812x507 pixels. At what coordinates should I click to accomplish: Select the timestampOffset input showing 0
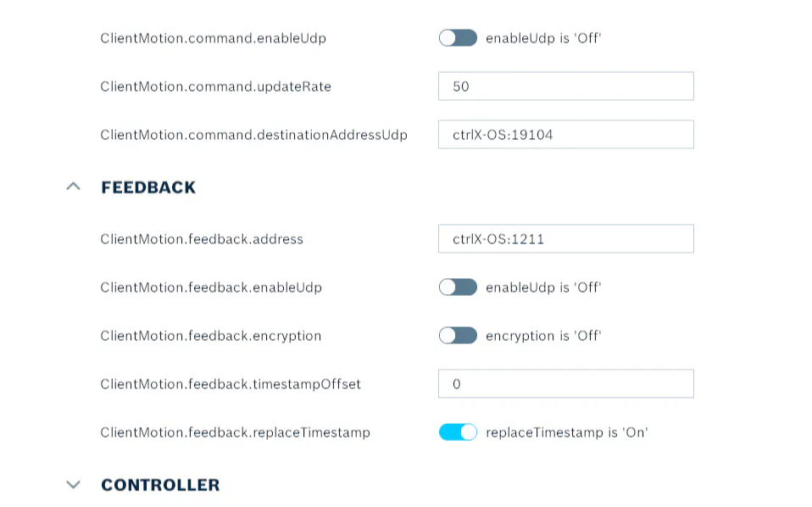(566, 384)
